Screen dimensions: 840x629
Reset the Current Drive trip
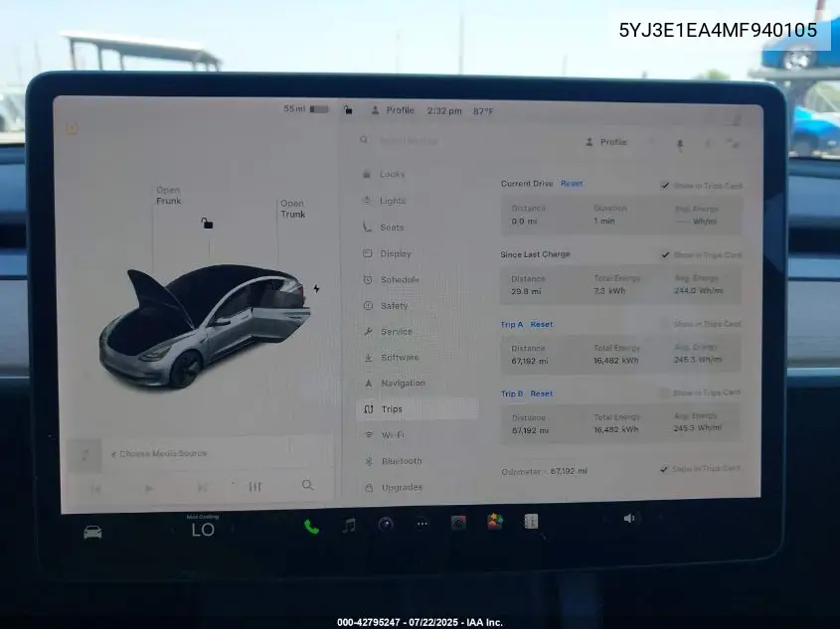coord(572,184)
